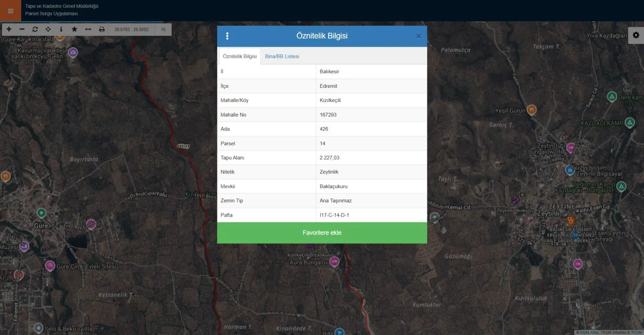Close the Öznitelik Bilgisi dialog
The width and height of the screenshot is (644, 335).
(x=419, y=36)
